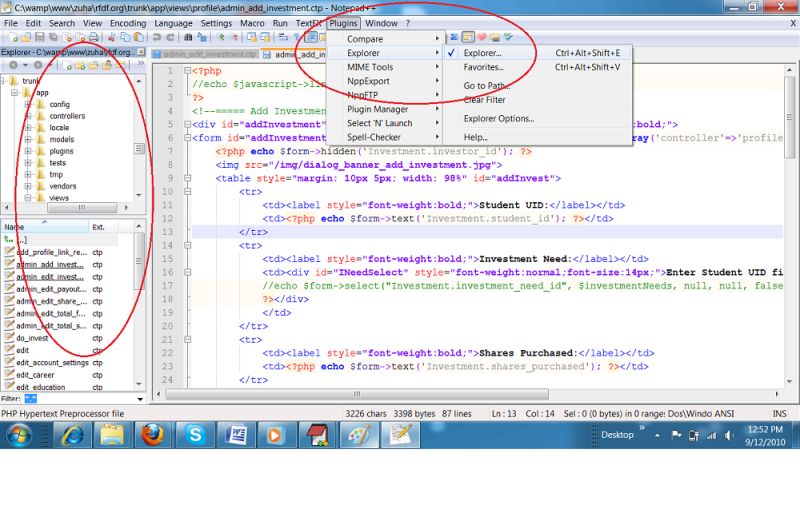Toggle the checked Explorer... submenu entry
The width and height of the screenshot is (800, 505).
pyautogui.click(x=538, y=53)
